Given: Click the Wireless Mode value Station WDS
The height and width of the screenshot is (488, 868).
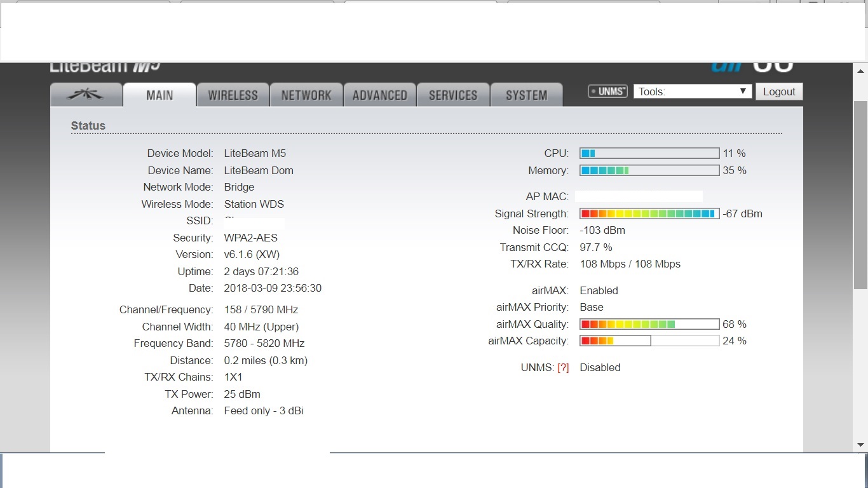Looking at the screenshot, I should 254,204.
